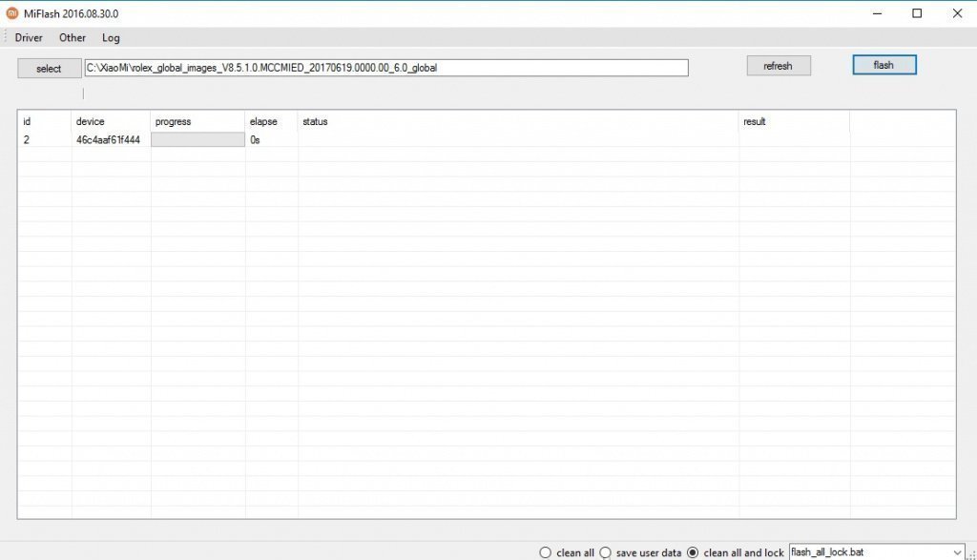
Task: Click the elapse column header
Action: tap(272, 121)
